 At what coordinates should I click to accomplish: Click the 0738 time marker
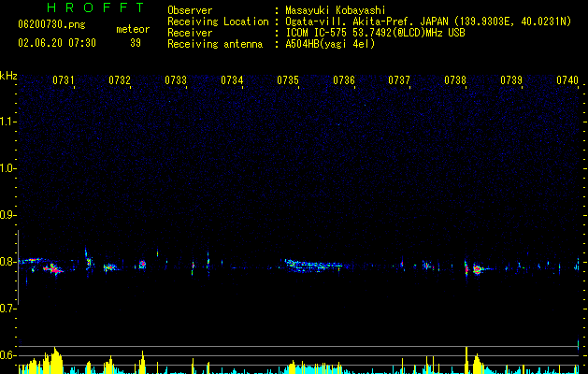coord(455,80)
